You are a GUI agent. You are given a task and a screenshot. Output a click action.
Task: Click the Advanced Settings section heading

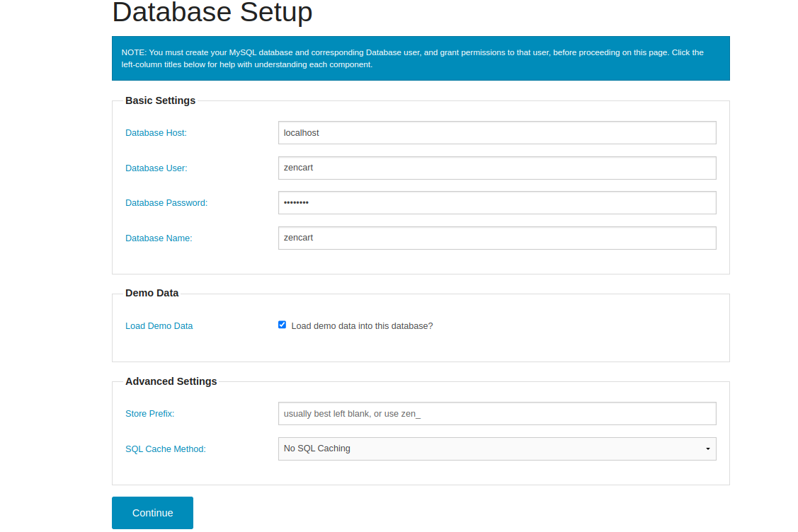click(x=171, y=381)
